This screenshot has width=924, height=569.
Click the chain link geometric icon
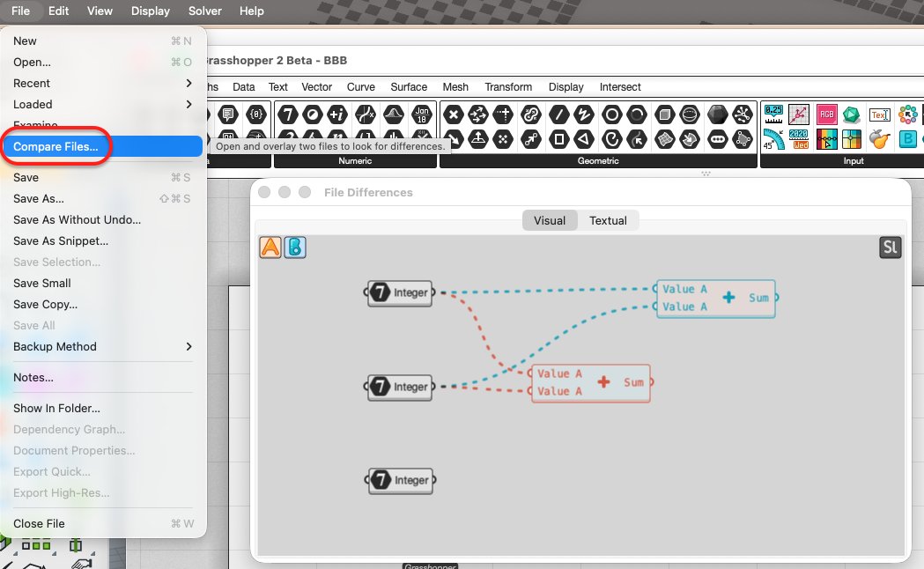tap(531, 115)
